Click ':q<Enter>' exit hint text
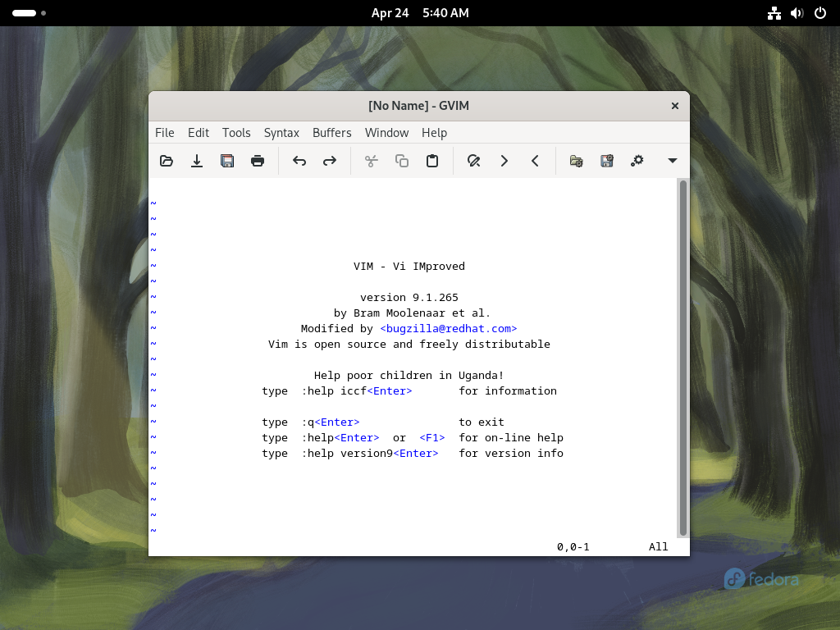 click(331, 422)
